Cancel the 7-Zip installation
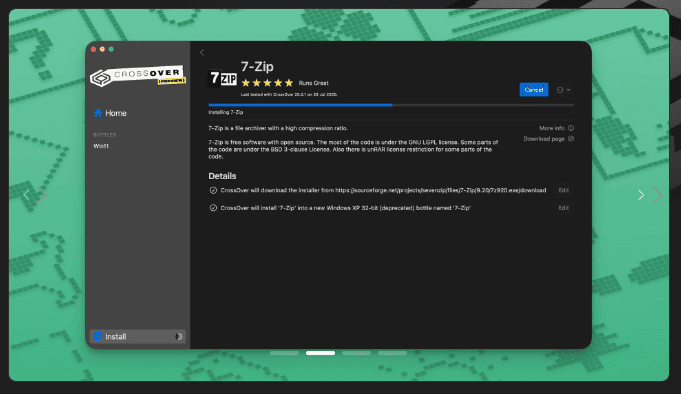Viewport: 681px width, 394px height. point(534,90)
